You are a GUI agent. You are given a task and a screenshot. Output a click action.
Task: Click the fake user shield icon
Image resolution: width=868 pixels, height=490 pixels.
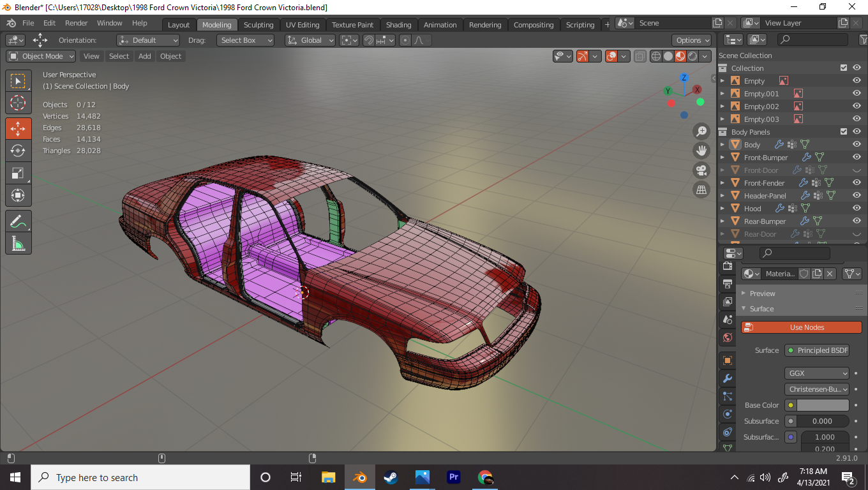pyautogui.click(x=804, y=274)
